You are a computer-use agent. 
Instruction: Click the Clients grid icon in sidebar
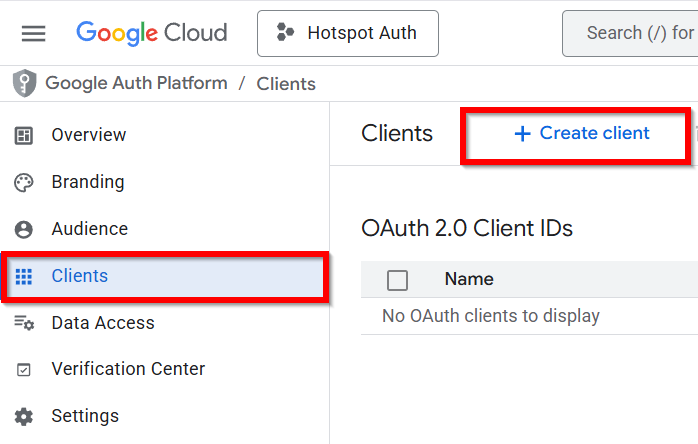[24, 276]
